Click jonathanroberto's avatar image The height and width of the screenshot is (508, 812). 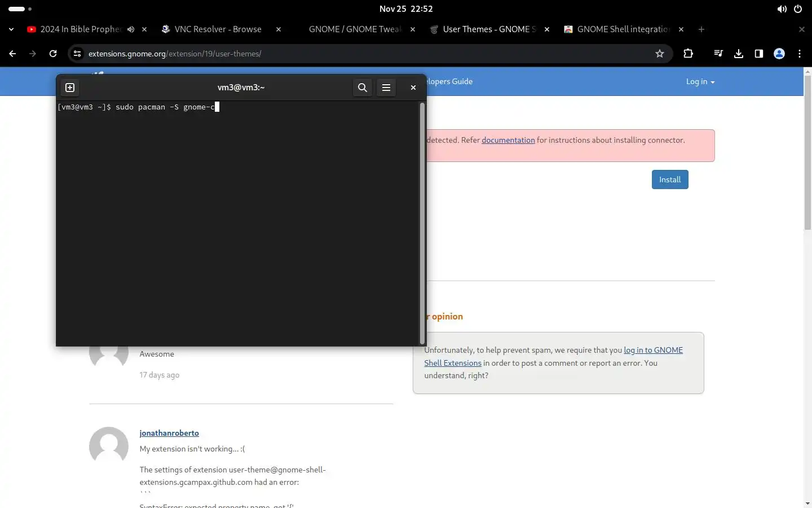click(x=109, y=446)
